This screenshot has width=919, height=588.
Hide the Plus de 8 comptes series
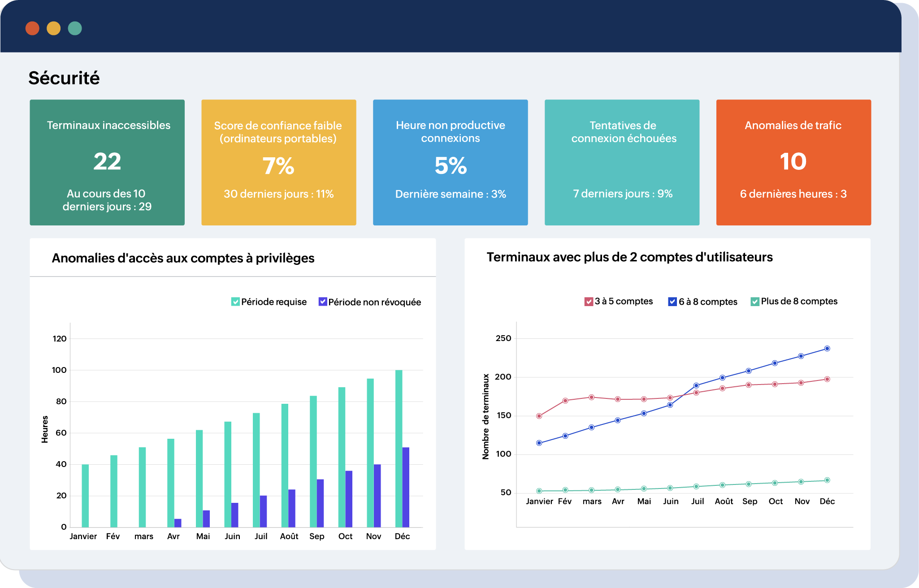click(755, 302)
